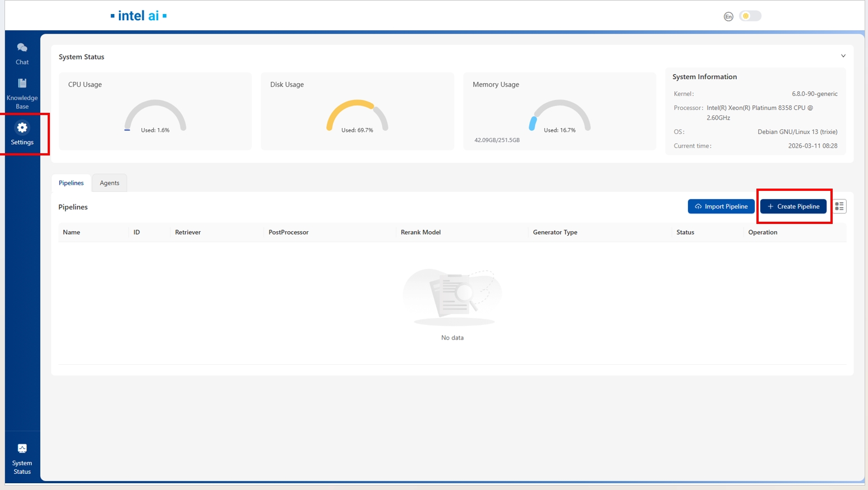Click the Rerank Model column header
Viewport: 868px width, 490px height.
click(421, 232)
